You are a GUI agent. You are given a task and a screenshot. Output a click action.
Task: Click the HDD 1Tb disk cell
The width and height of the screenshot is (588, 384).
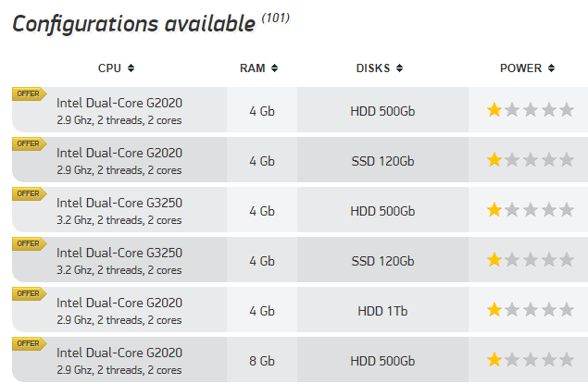[x=382, y=310]
